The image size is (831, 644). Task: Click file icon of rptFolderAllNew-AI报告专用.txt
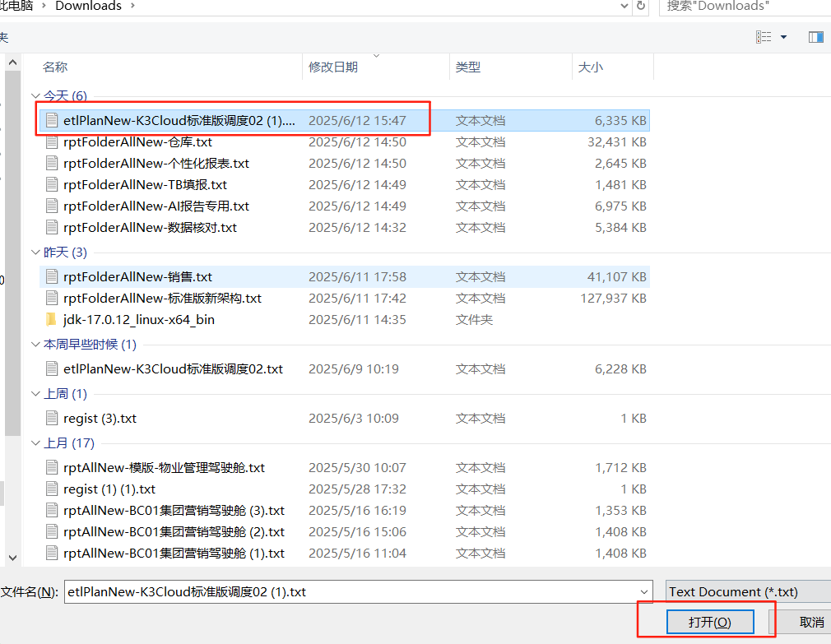click(52, 206)
